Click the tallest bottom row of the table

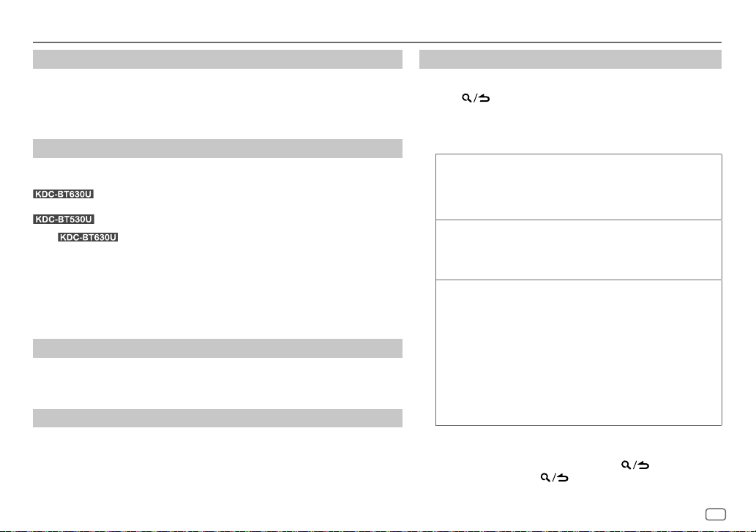[x=579, y=353]
